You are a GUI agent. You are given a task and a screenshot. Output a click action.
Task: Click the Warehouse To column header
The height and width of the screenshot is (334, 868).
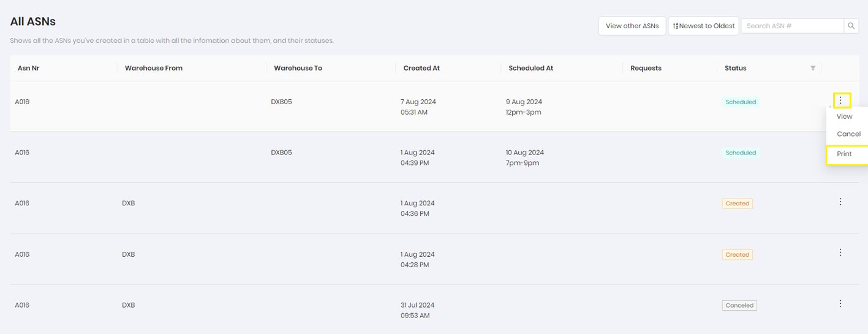298,68
